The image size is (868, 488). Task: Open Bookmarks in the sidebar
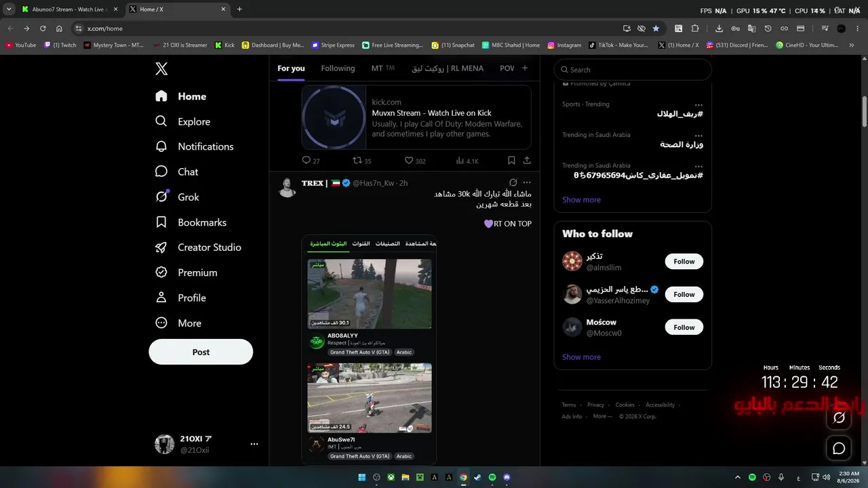(x=191, y=222)
